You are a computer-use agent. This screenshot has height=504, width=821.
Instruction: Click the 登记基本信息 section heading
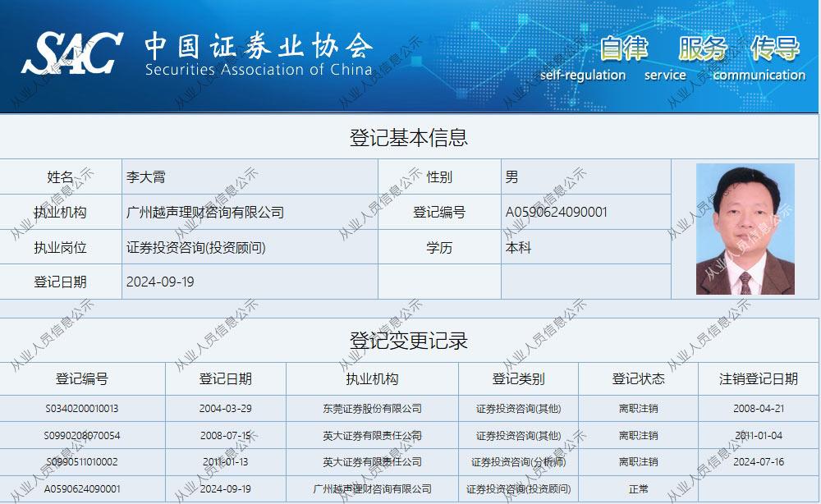[x=408, y=138]
